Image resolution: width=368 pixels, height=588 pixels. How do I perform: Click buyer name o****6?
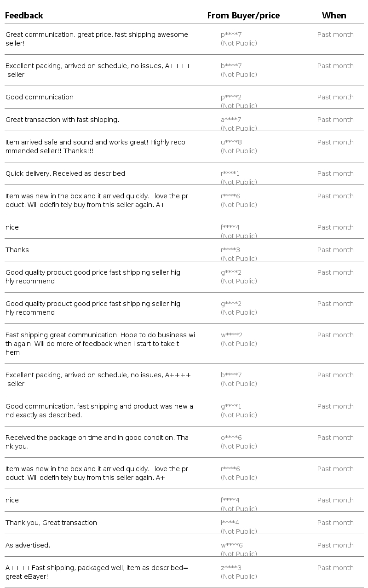(231, 438)
